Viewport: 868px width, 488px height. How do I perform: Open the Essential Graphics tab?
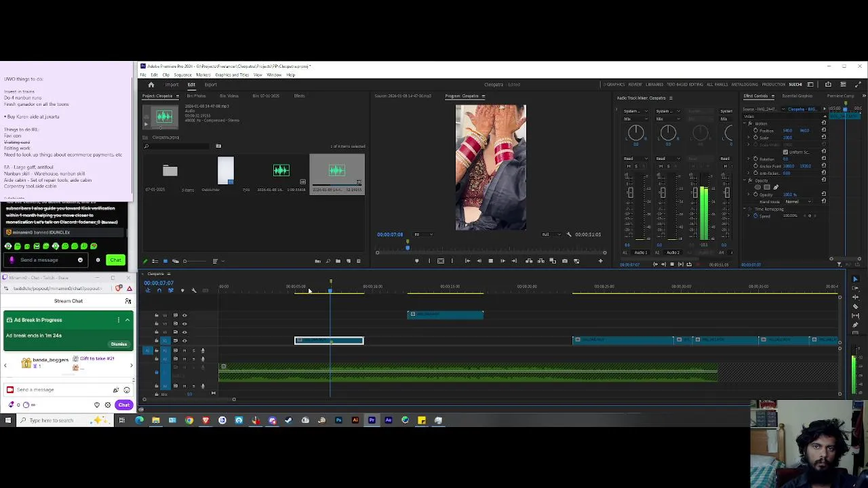797,96
